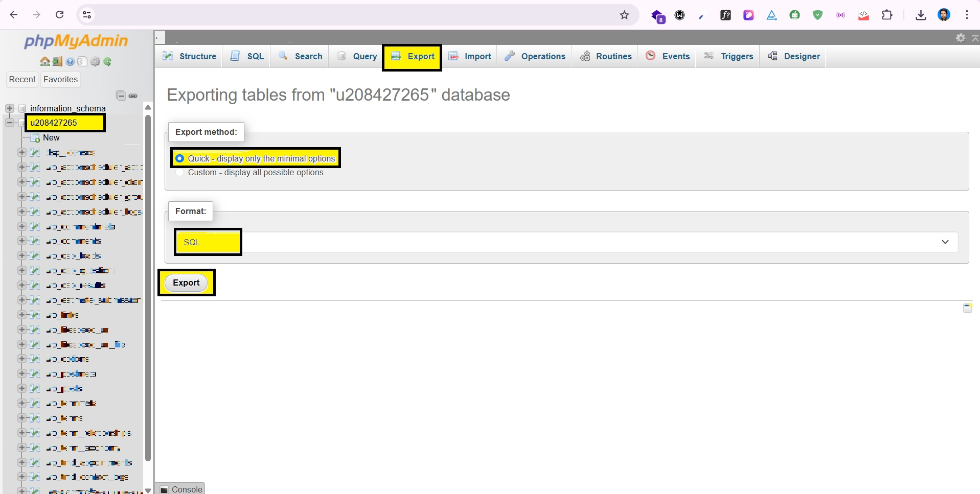
Task: Open the Import tab
Action: click(x=470, y=56)
